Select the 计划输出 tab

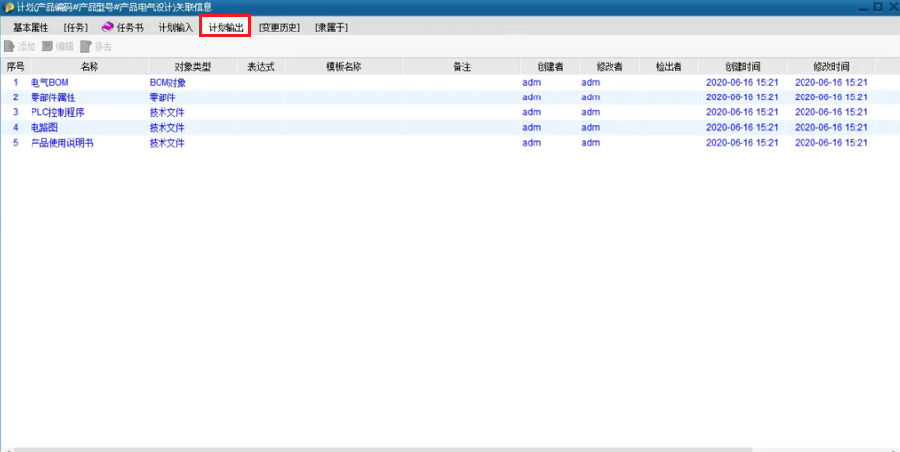click(x=226, y=27)
